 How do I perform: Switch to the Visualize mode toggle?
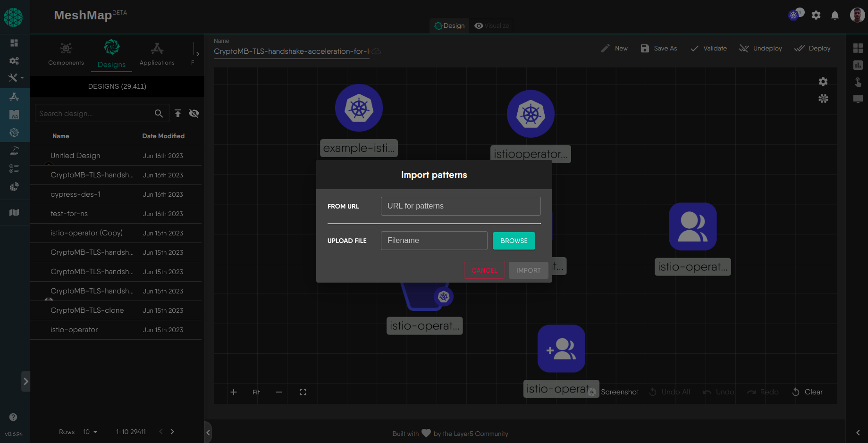(x=492, y=25)
